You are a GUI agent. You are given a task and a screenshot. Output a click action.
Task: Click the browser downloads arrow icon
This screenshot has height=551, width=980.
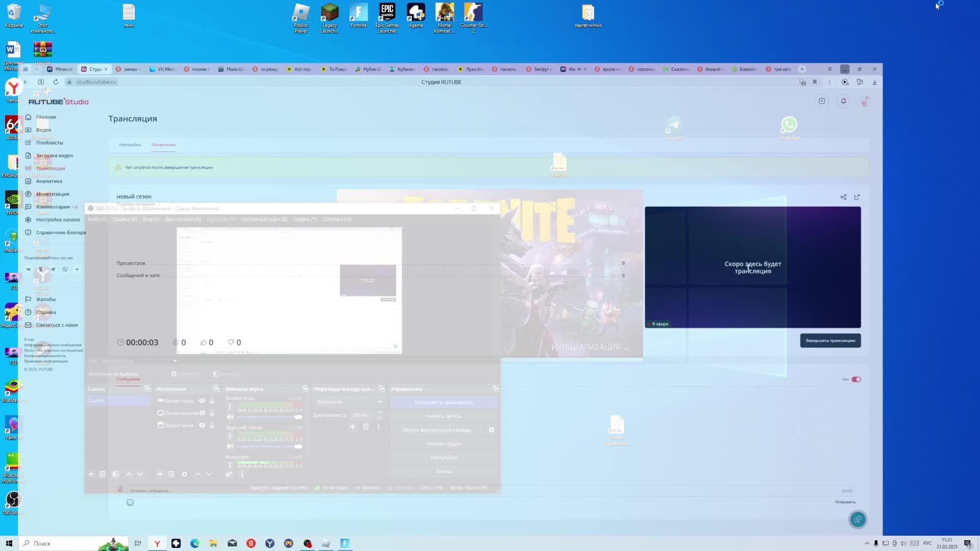(874, 82)
